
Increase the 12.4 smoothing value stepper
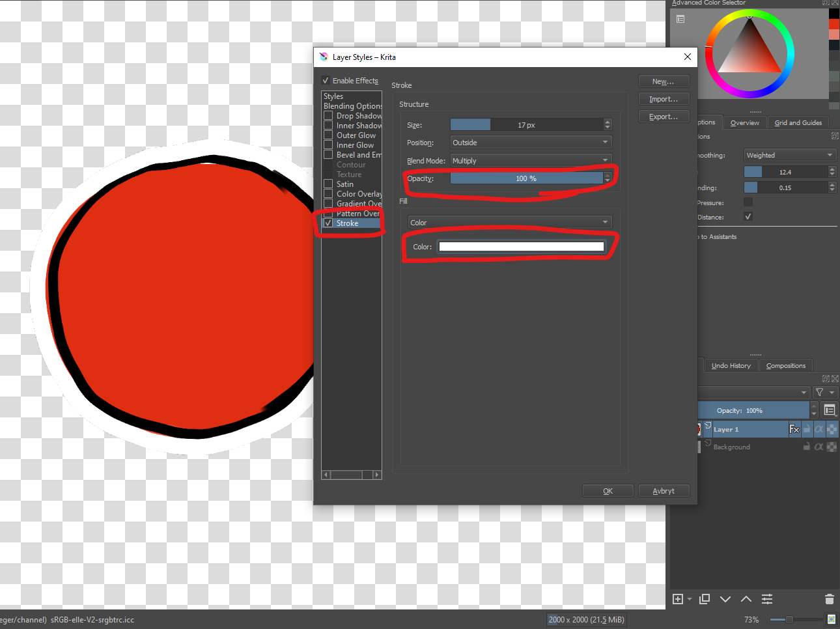click(x=832, y=169)
